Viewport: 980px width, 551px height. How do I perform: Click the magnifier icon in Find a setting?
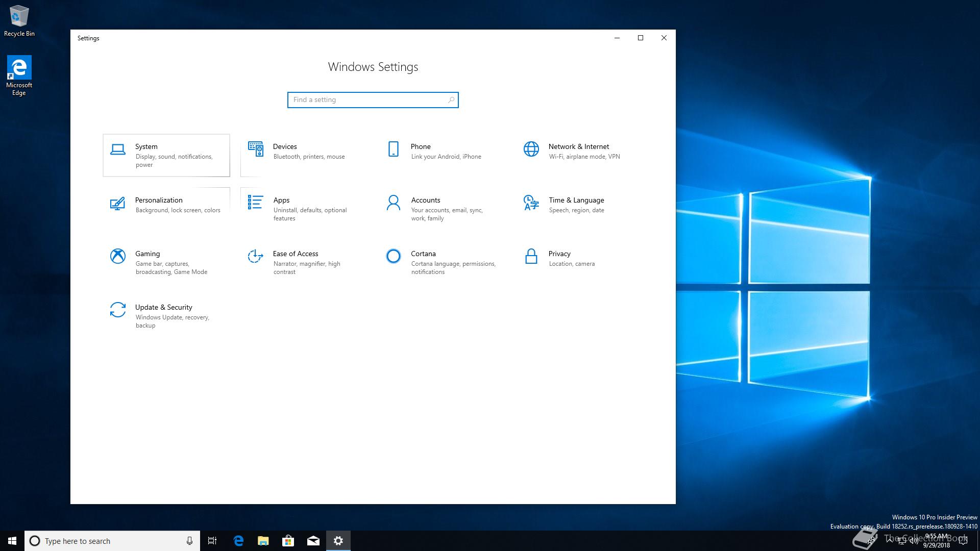451,100
